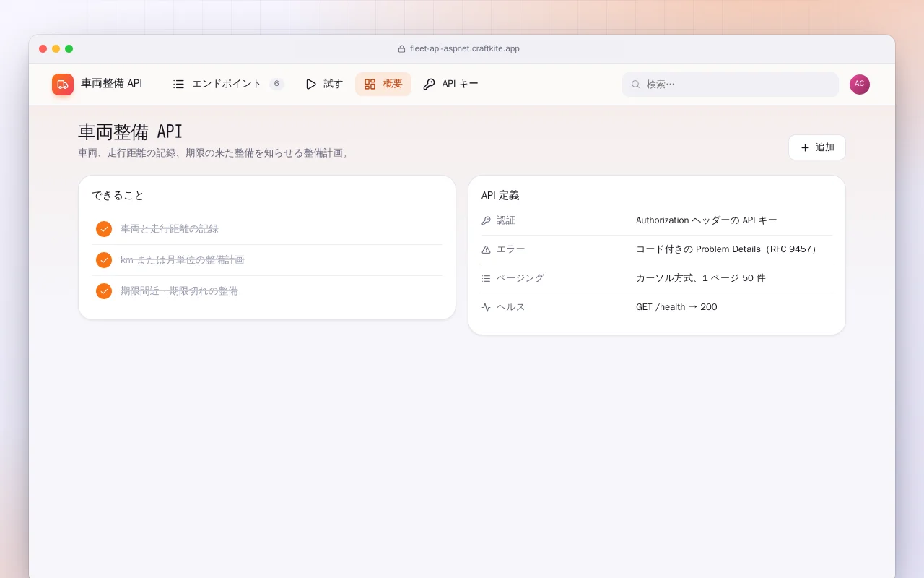Click the magnifier icon in search
The height and width of the screenshot is (578, 924).
(x=636, y=85)
